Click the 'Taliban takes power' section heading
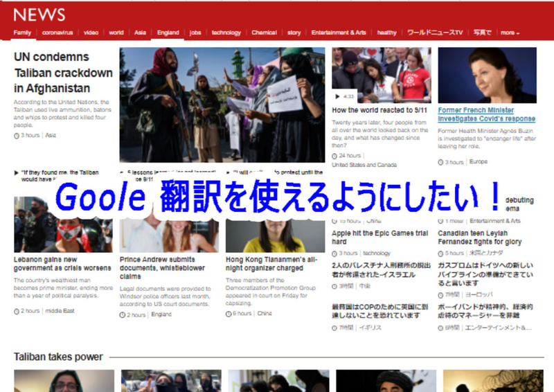This screenshot has width=554, height=392. point(58,357)
